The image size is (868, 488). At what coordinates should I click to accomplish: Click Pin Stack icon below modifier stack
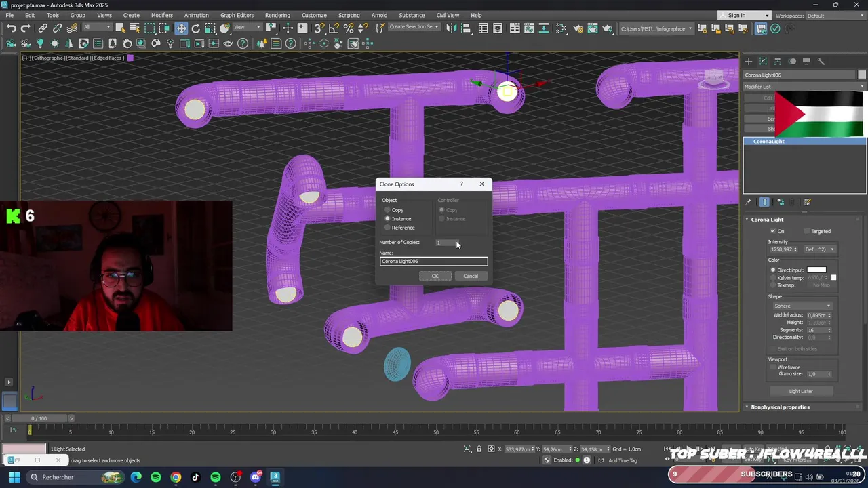[x=749, y=202]
